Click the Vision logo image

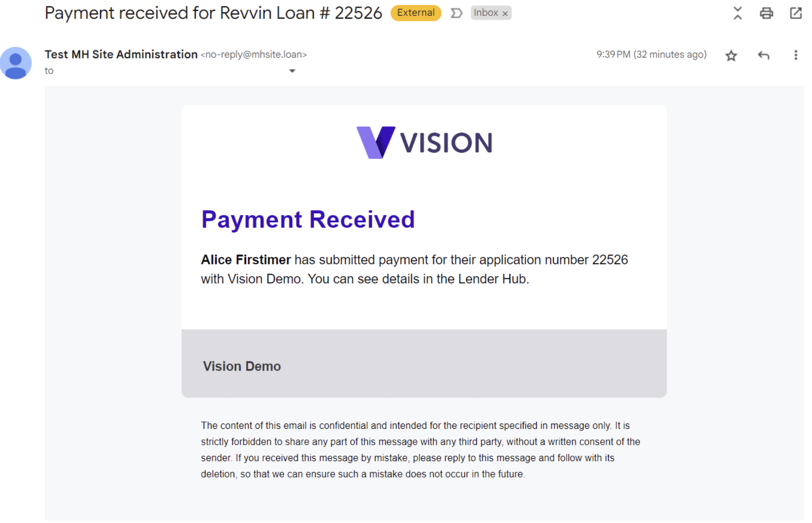[x=424, y=143]
